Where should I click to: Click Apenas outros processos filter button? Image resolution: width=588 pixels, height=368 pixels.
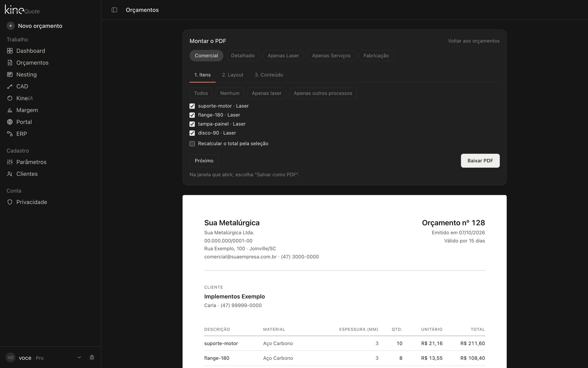tap(323, 93)
